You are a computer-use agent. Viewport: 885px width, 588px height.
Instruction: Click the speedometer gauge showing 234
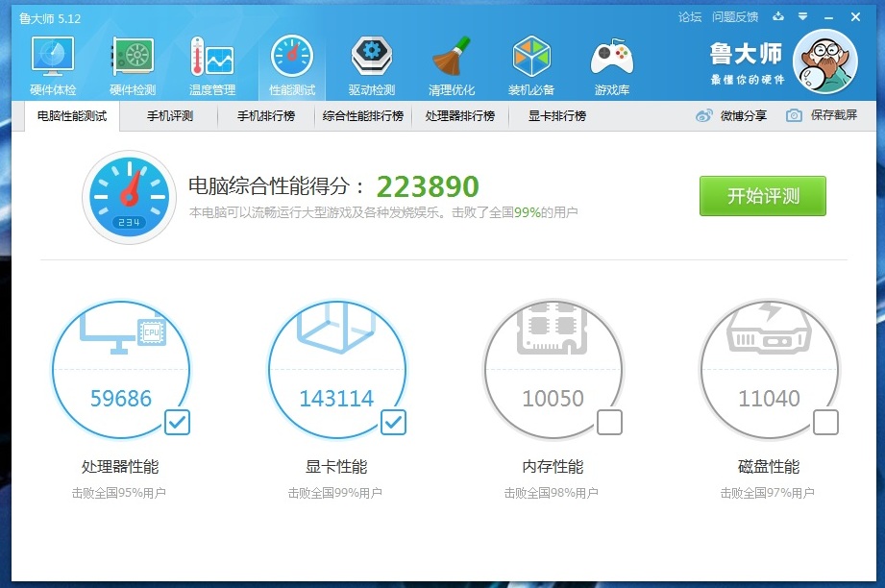coord(130,198)
